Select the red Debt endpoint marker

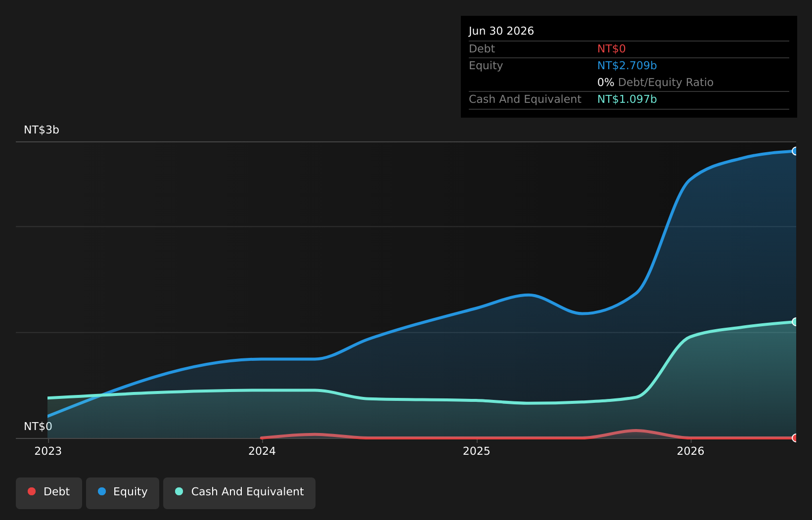[795, 438]
